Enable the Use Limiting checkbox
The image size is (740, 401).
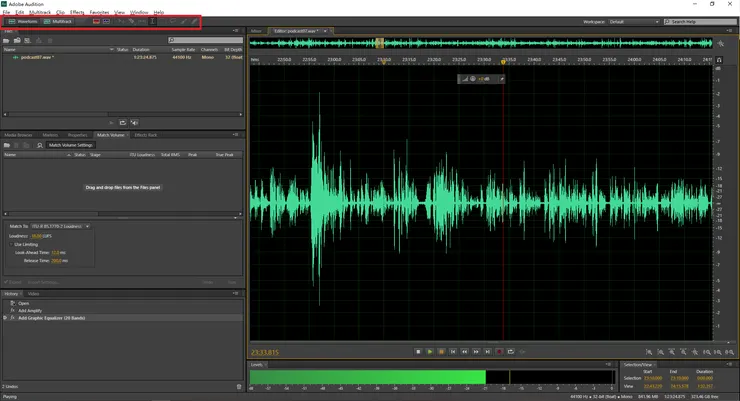pyautogui.click(x=13, y=244)
